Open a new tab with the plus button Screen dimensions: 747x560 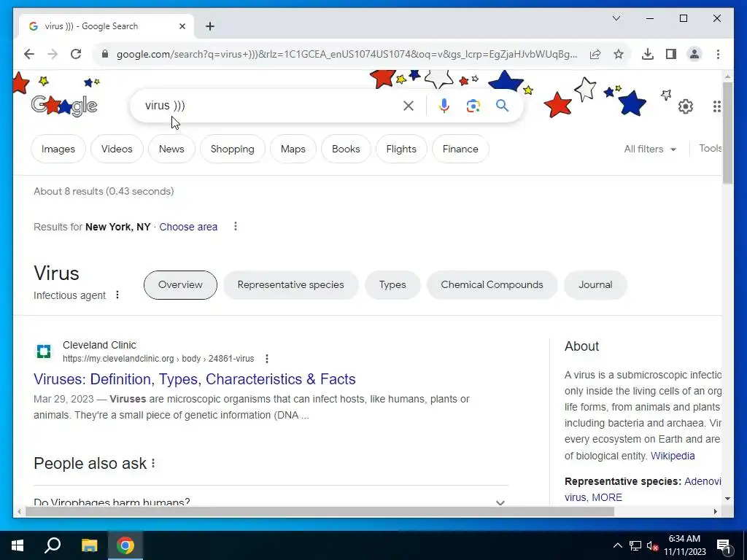(210, 26)
